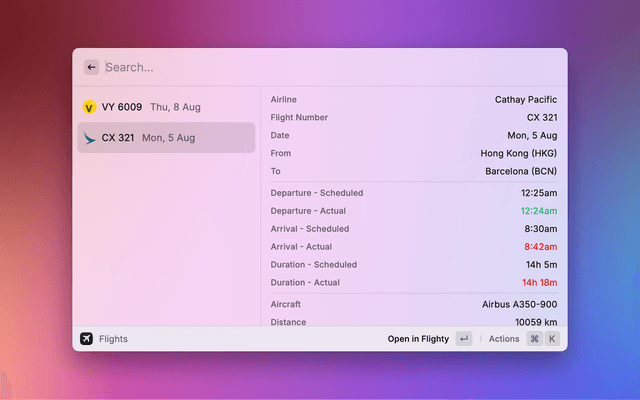Image resolution: width=640 pixels, height=400 pixels.
Task: Click the Flights label in footer
Action: pyautogui.click(x=113, y=339)
